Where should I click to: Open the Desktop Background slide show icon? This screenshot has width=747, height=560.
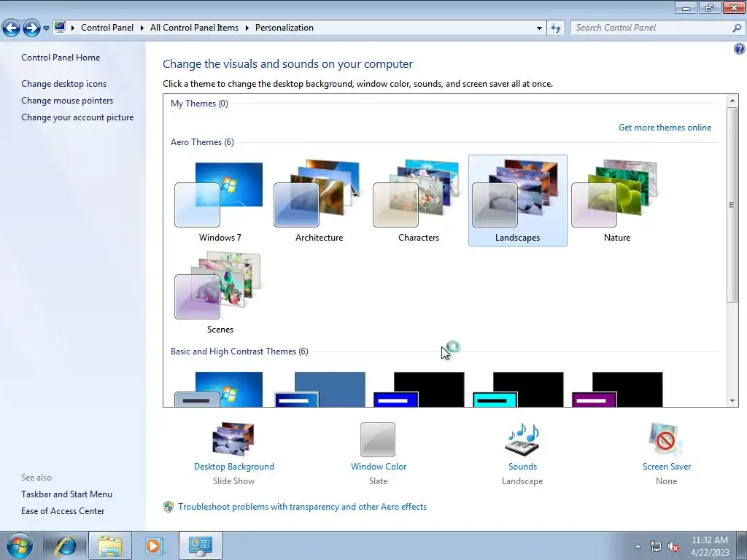(x=233, y=439)
